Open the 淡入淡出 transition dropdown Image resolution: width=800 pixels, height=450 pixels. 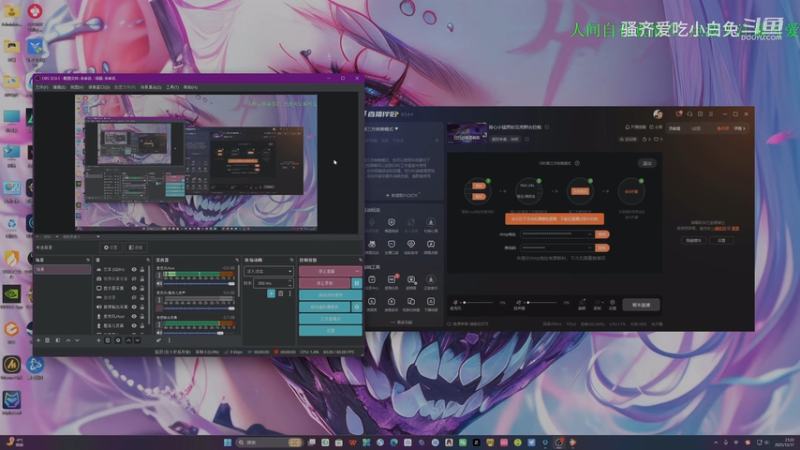pos(269,271)
